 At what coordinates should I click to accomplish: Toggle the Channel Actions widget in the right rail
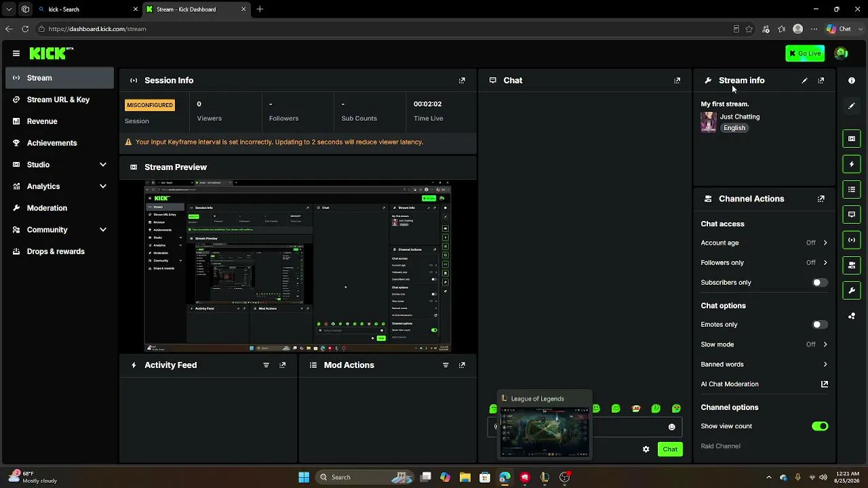pos(852,265)
